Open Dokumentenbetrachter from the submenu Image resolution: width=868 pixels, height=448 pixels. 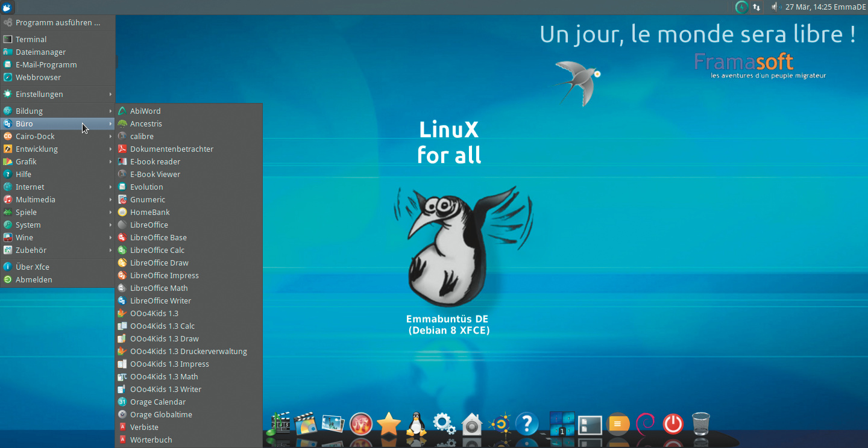(x=189, y=149)
